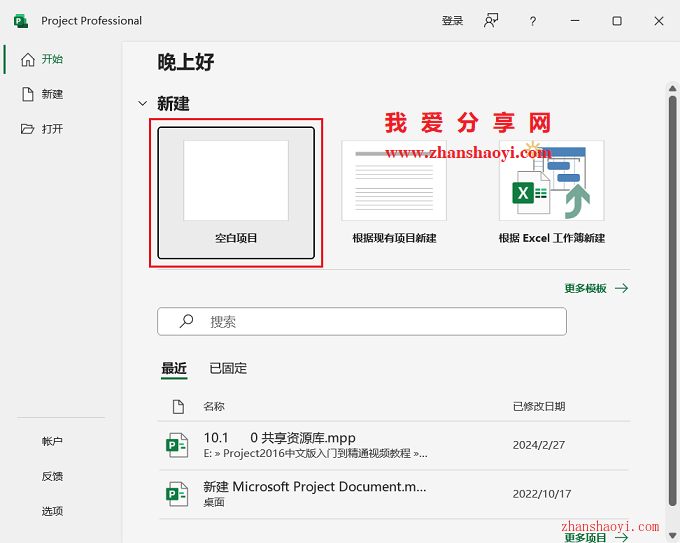Click the scrollbar up arrow
The width and height of the screenshot is (680, 543).
pos(673,88)
